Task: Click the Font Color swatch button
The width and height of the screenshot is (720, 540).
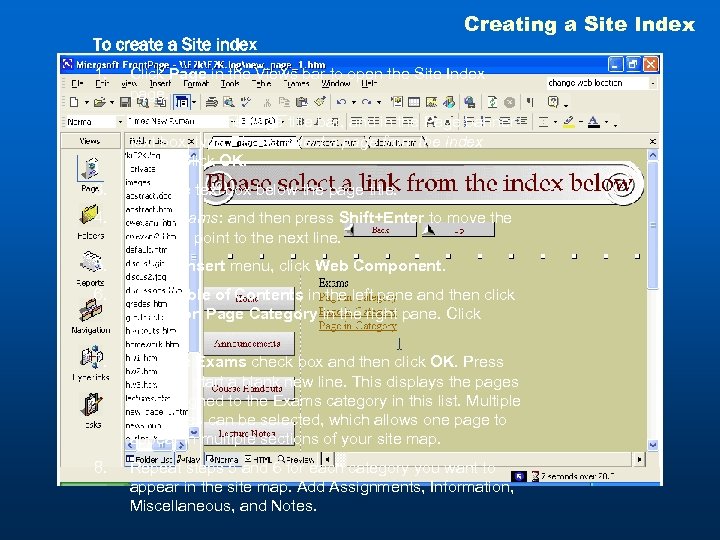Action: pos(594,122)
